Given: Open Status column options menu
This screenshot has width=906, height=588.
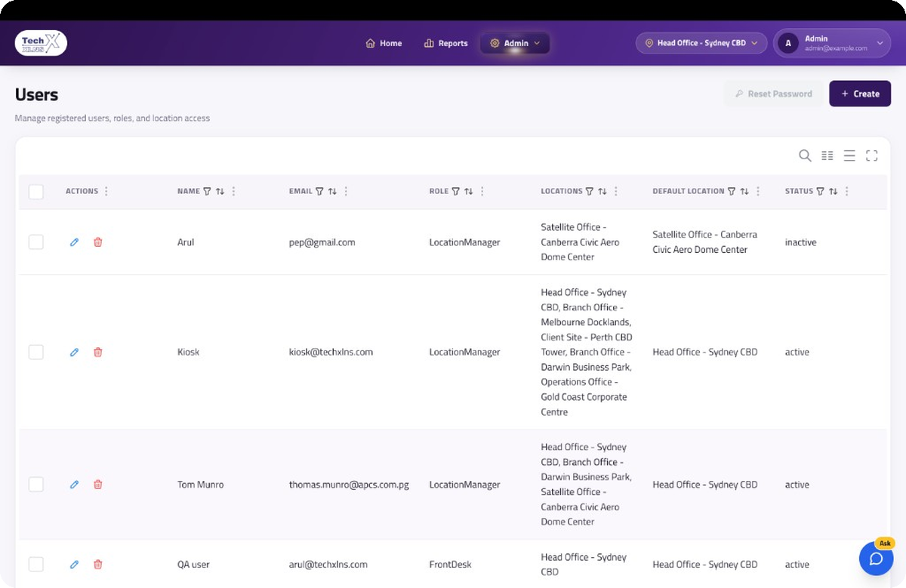Looking at the screenshot, I should point(846,192).
